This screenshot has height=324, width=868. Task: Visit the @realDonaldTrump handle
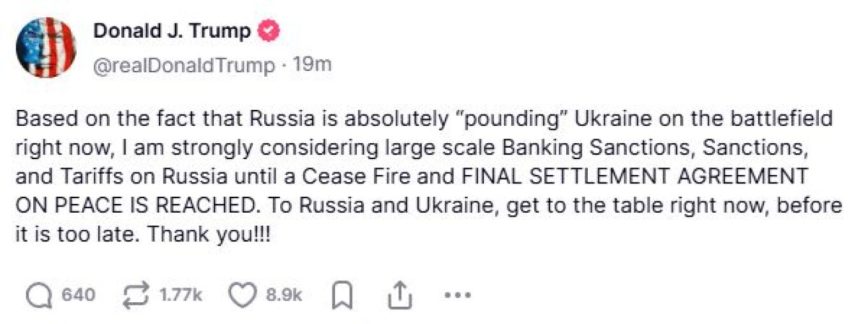[x=184, y=65]
